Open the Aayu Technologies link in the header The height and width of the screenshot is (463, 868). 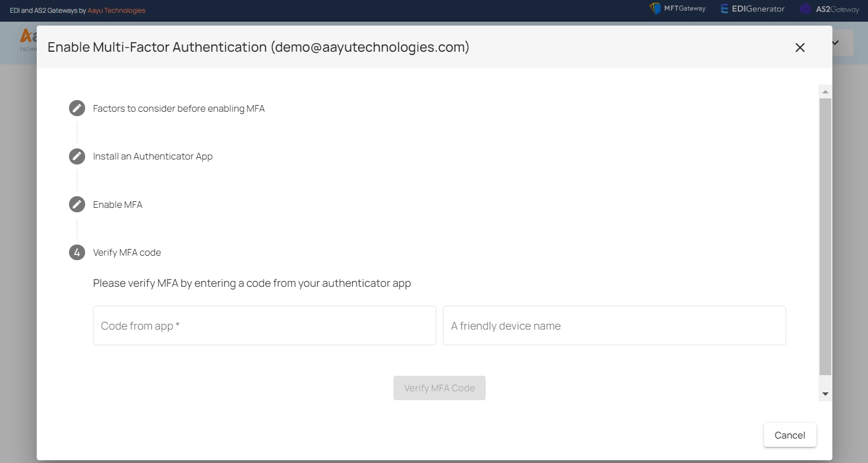[x=116, y=11]
